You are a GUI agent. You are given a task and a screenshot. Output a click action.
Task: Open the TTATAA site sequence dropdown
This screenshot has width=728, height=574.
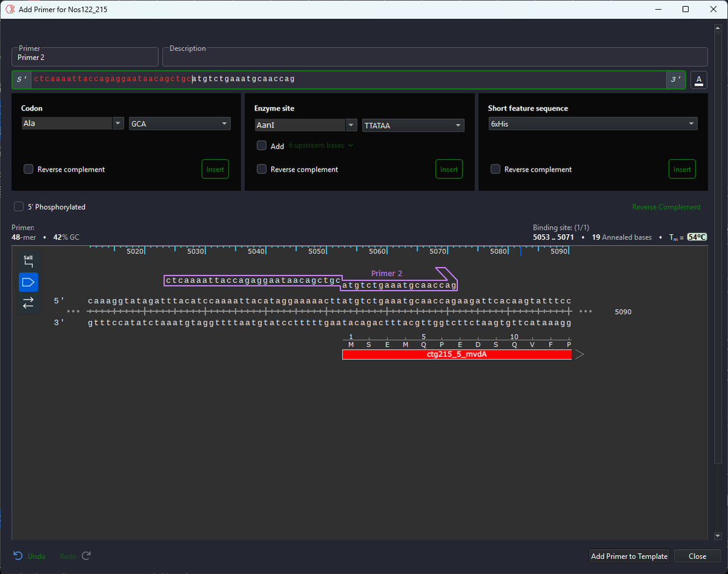pos(413,126)
